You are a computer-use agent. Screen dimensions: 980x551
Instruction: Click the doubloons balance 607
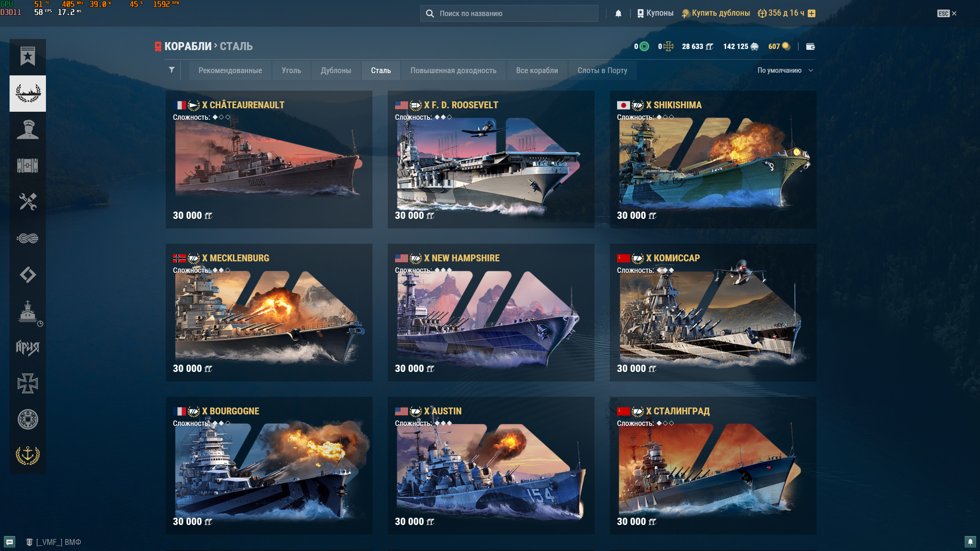pyautogui.click(x=779, y=47)
